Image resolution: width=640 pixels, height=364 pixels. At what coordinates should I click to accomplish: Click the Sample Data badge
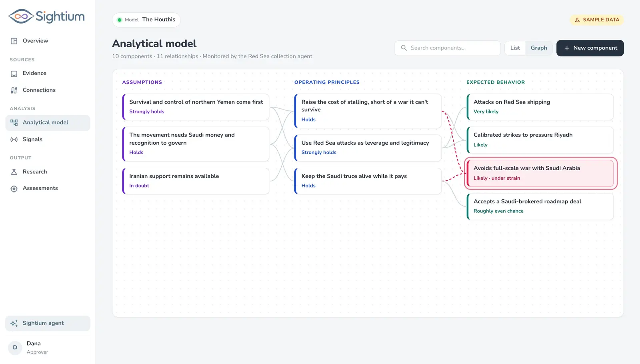pos(597,20)
